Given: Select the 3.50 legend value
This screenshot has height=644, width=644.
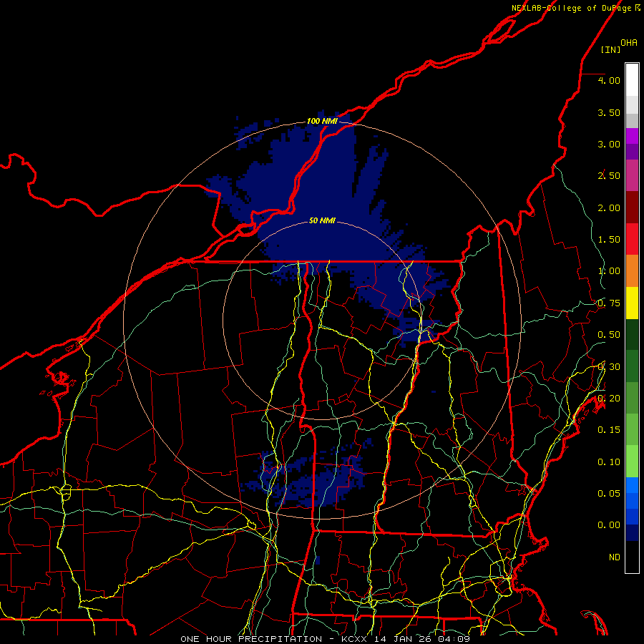Looking at the screenshot, I should pyautogui.click(x=609, y=112).
